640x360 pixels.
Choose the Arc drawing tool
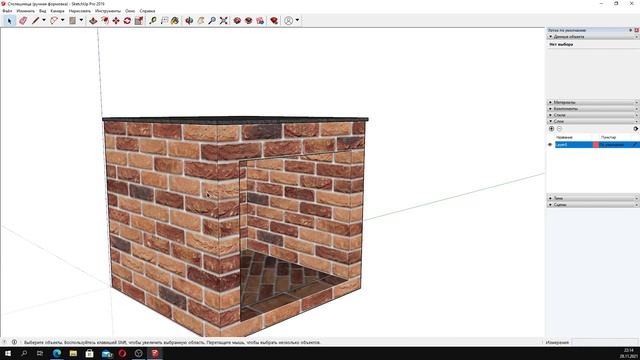click(x=54, y=20)
